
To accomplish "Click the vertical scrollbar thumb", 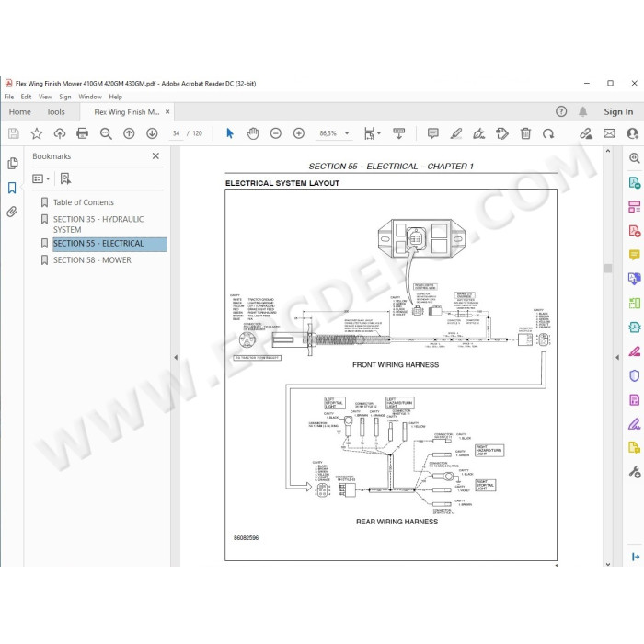I will coord(608,269).
